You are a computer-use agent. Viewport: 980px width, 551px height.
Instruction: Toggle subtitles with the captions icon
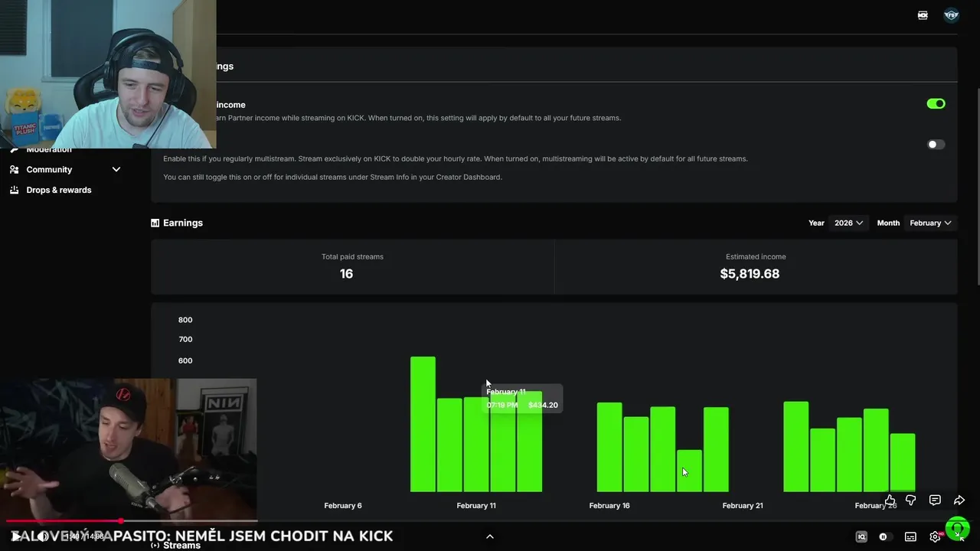click(x=910, y=536)
